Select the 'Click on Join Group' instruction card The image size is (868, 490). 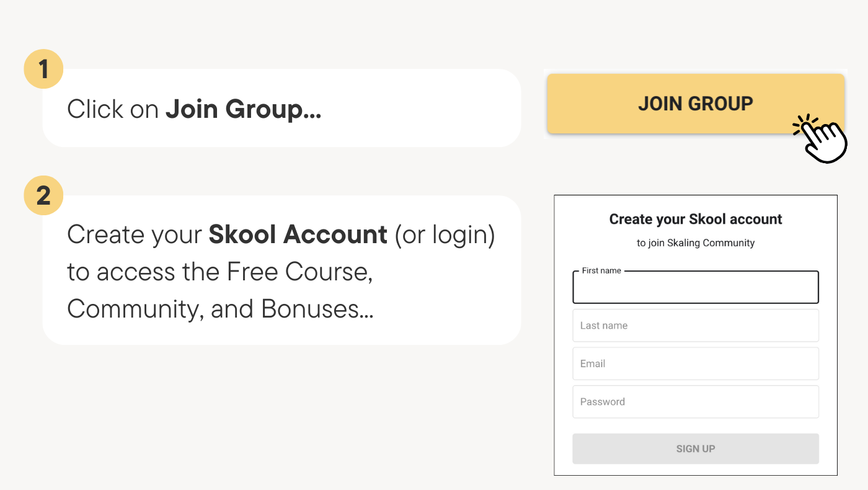point(281,108)
